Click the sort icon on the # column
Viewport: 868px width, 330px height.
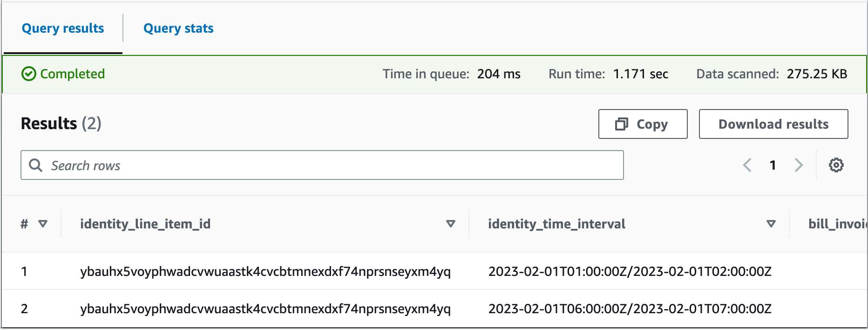tap(42, 224)
